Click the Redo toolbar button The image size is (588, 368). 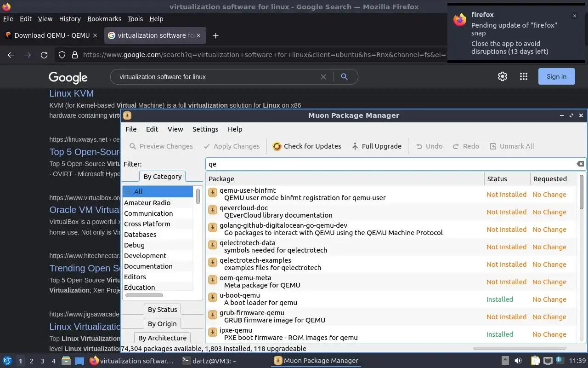pos(466,146)
